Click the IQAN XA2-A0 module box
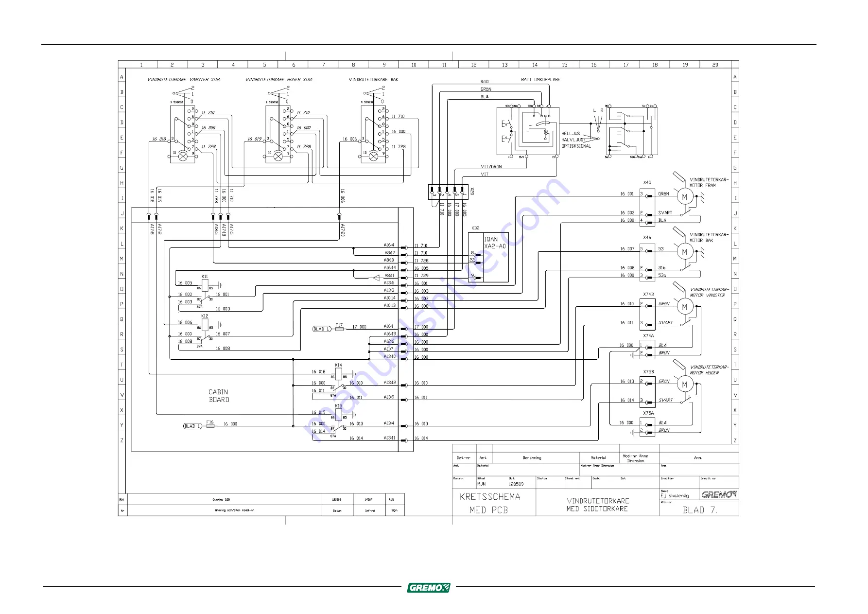Screen dimensions: 868x614 488,257
